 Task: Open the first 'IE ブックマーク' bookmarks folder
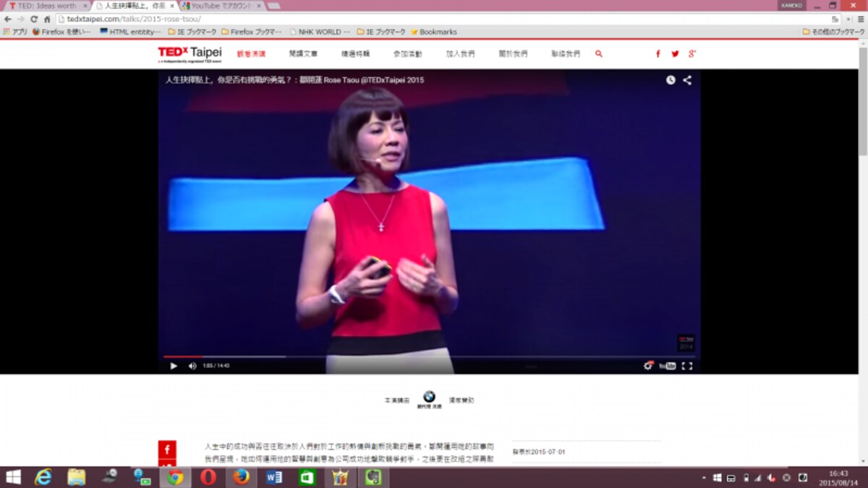192,32
